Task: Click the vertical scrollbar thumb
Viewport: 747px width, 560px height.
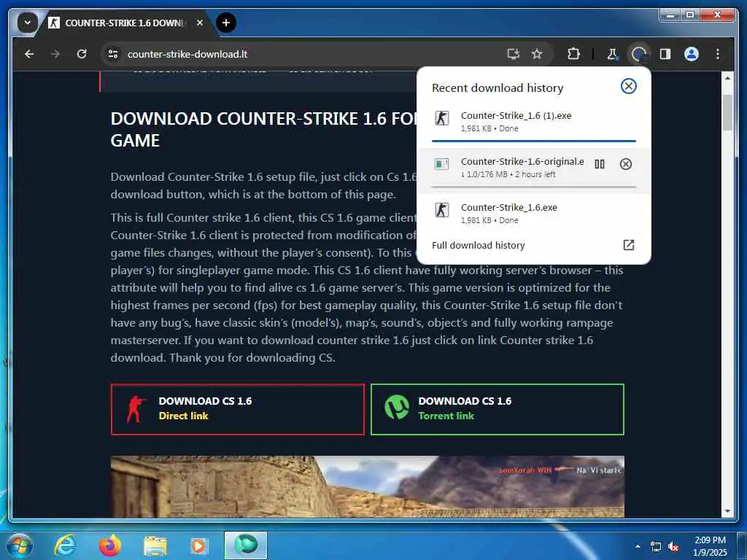Action: [727, 112]
